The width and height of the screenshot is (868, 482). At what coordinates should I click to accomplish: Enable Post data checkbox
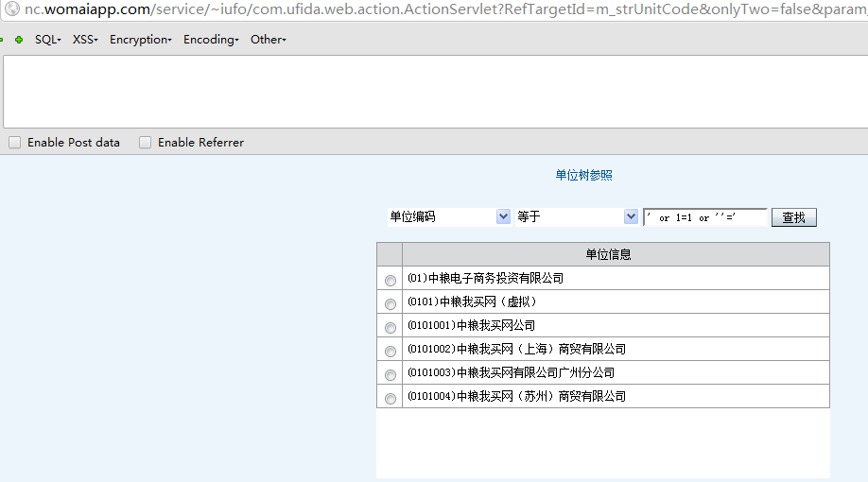pos(15,142)
